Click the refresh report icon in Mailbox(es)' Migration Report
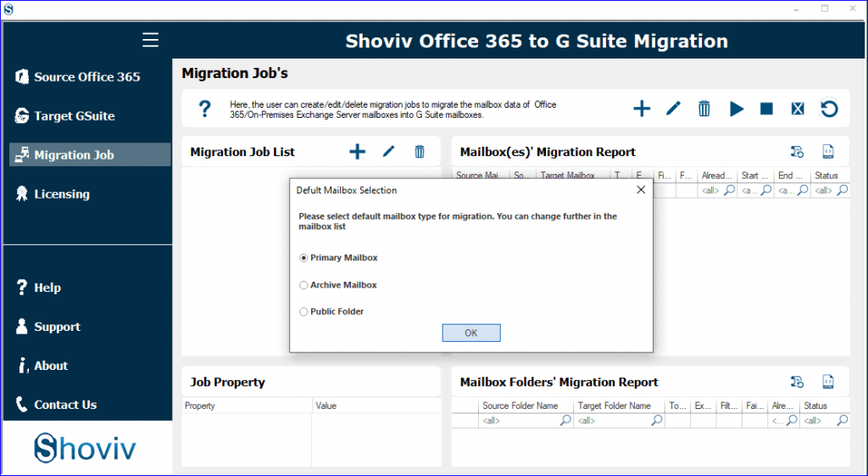Screen dimensions: 868x476 [797, 151]
